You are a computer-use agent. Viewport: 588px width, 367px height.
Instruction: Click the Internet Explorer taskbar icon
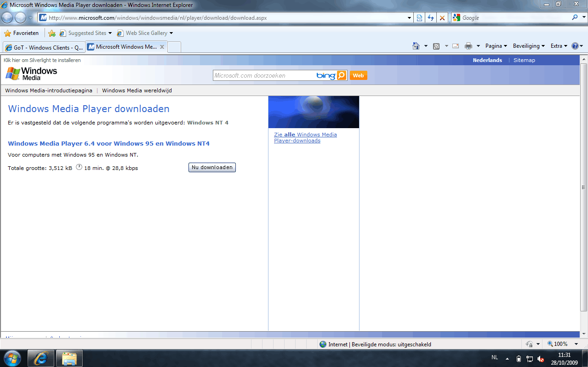click(x=41, y=358)
